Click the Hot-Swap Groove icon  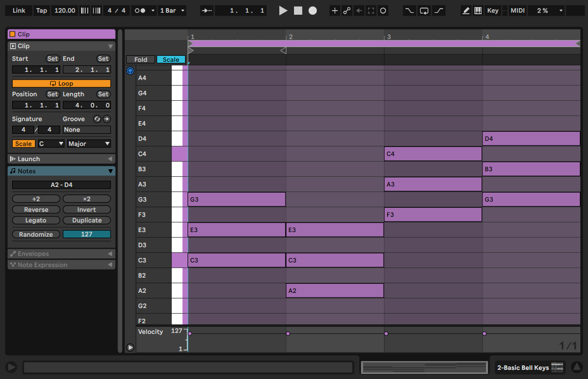(x=97, y=119)
